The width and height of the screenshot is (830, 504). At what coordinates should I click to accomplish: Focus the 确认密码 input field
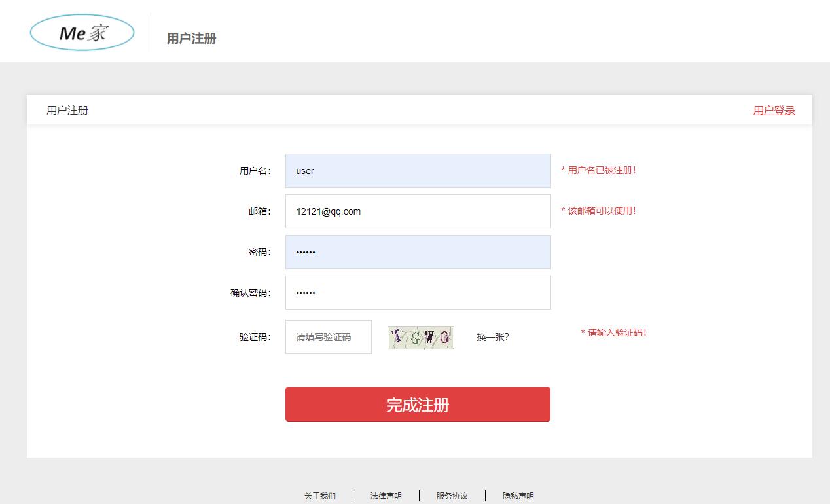point(418,292)
